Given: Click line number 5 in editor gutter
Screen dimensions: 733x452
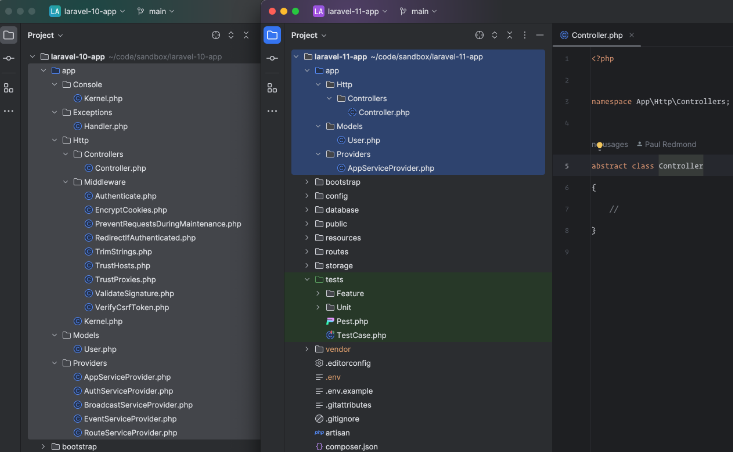Looking at the screenshot, I should (x=567, y=166).
